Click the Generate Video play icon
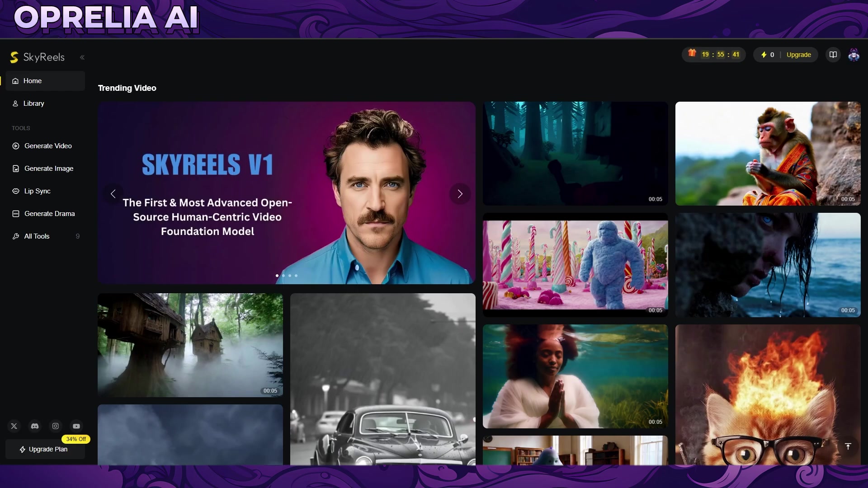Image resolution: width=868 pixels, height=488 pixels. (16, 146)
